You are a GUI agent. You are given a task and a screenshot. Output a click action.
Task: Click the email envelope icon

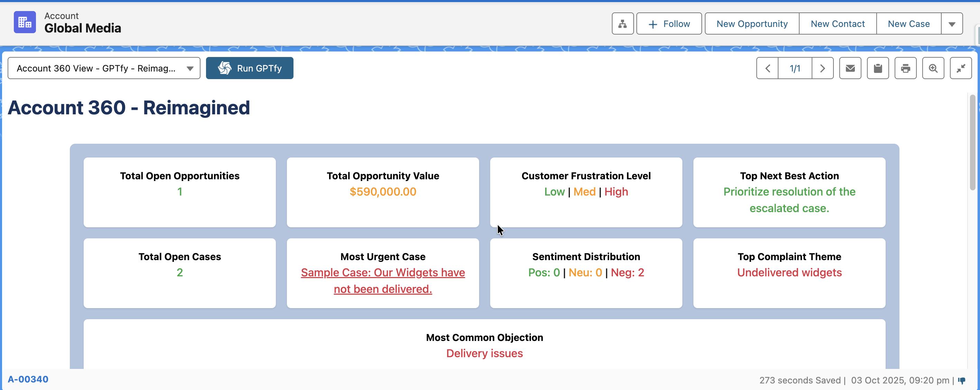pos(850,68)
